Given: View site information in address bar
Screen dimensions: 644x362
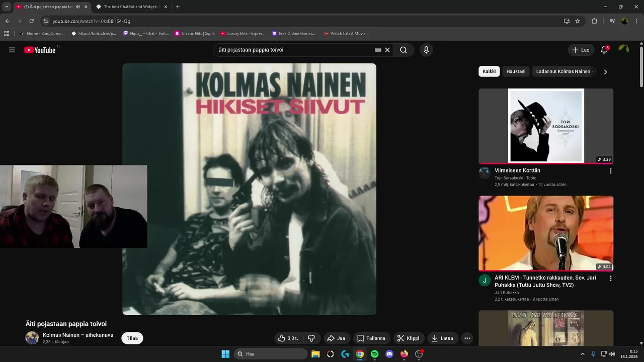Looking at the screenshot, I should pos(46,21).
